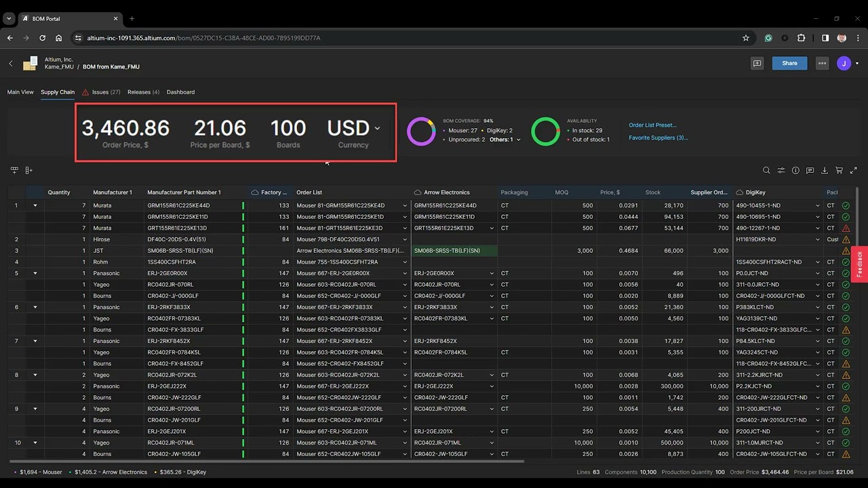
Task: Click the browser address bar URL
Action: (203, 38)
